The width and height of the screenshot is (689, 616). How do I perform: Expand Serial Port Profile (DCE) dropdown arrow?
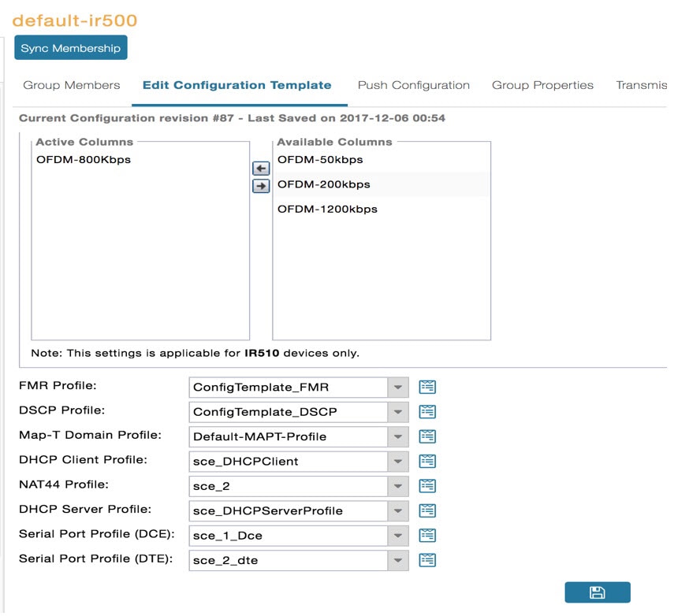pos(398,536)
